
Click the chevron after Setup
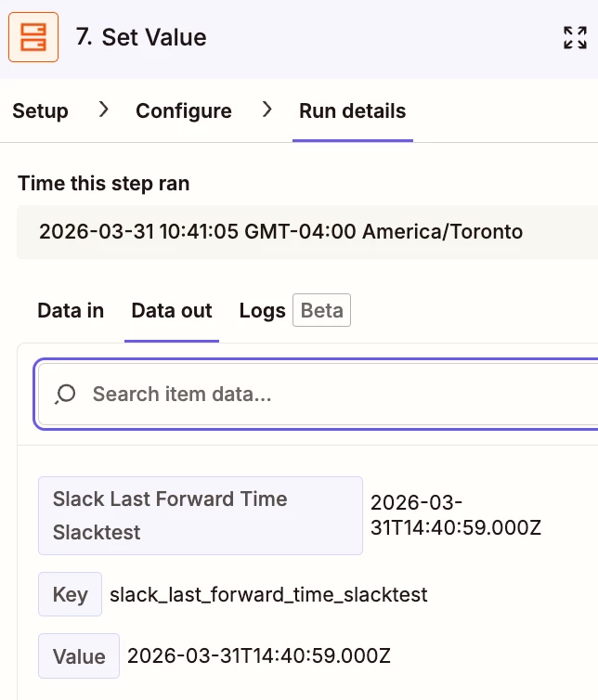(x=103, y=110)
